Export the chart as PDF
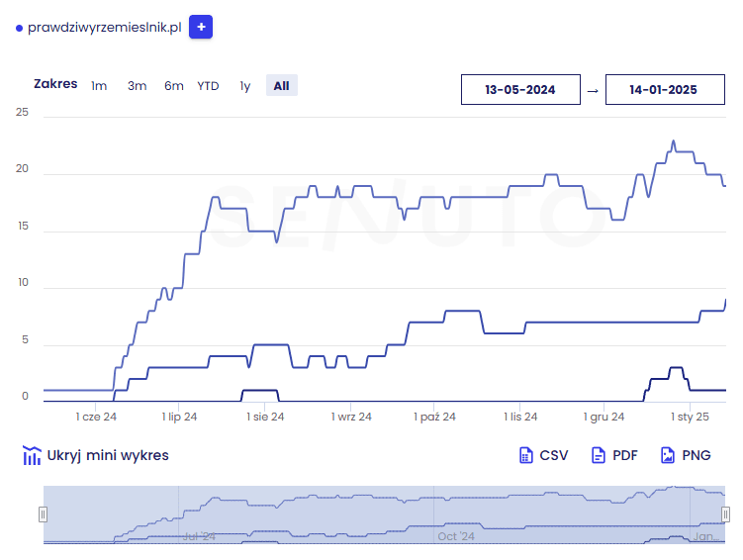Viewport: 743px width, 560px height. [625, 455]
